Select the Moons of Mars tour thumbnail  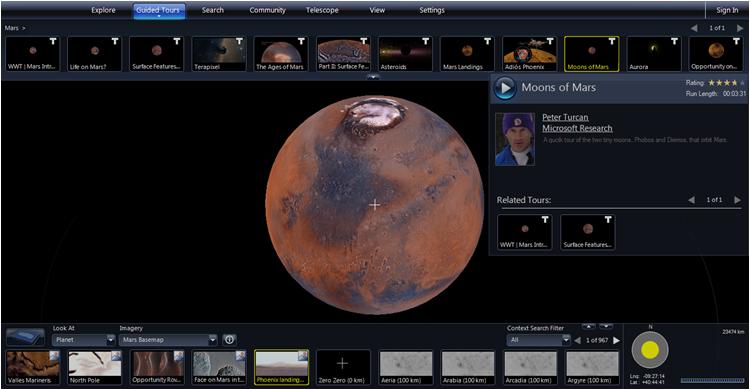592,54
